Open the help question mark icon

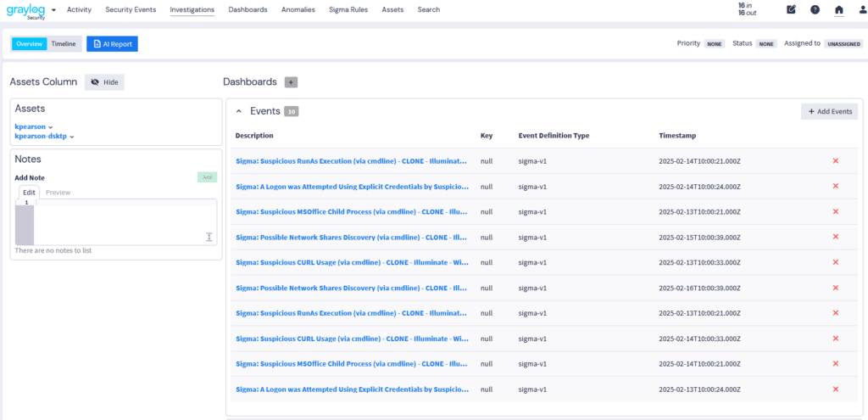(815, 10)
